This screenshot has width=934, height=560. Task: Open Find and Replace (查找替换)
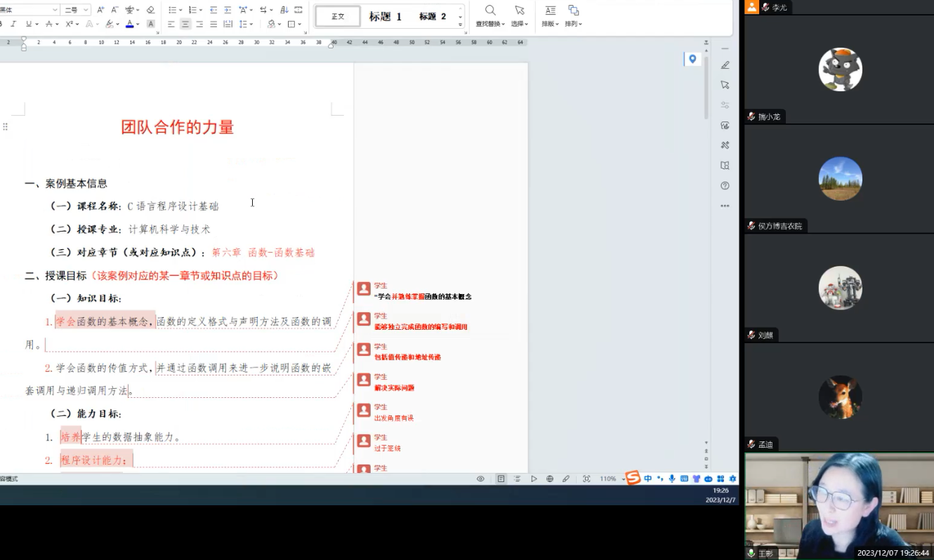tap(490, 15)
